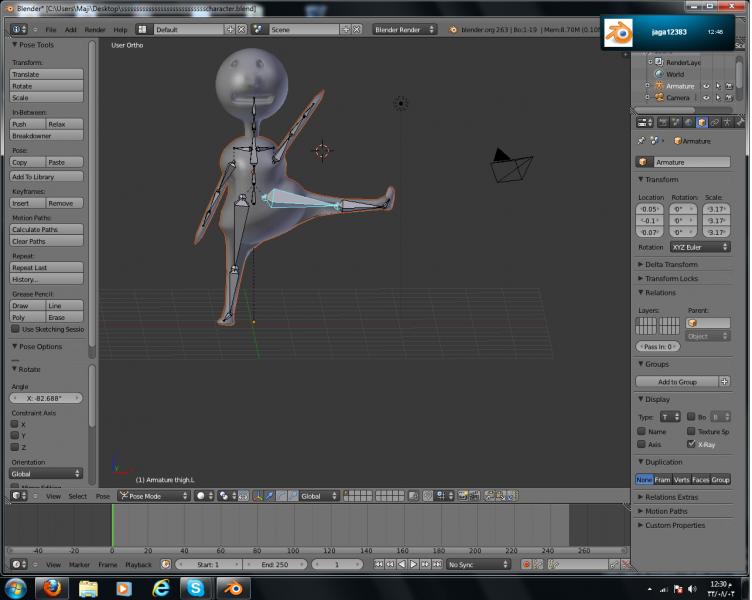The height and width of the screenshot is (600, 752).
Task: Click the End frame field in timeline
Action: point(277,565)
